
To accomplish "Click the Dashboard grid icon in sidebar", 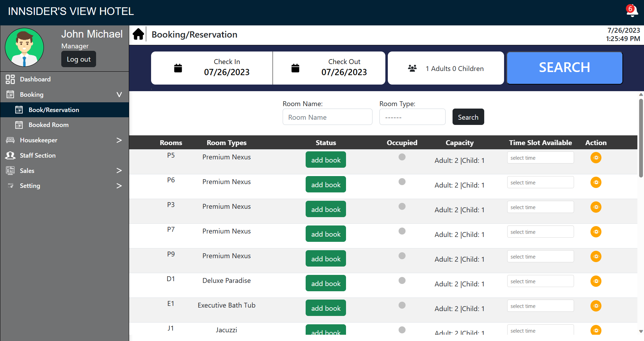I will tap(10, 79).
